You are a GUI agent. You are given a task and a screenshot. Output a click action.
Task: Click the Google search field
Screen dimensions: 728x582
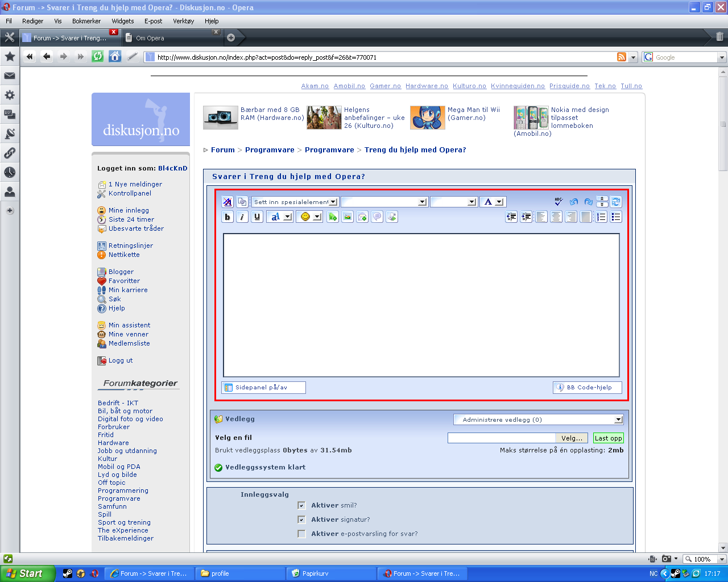click(x=685, y=57)
